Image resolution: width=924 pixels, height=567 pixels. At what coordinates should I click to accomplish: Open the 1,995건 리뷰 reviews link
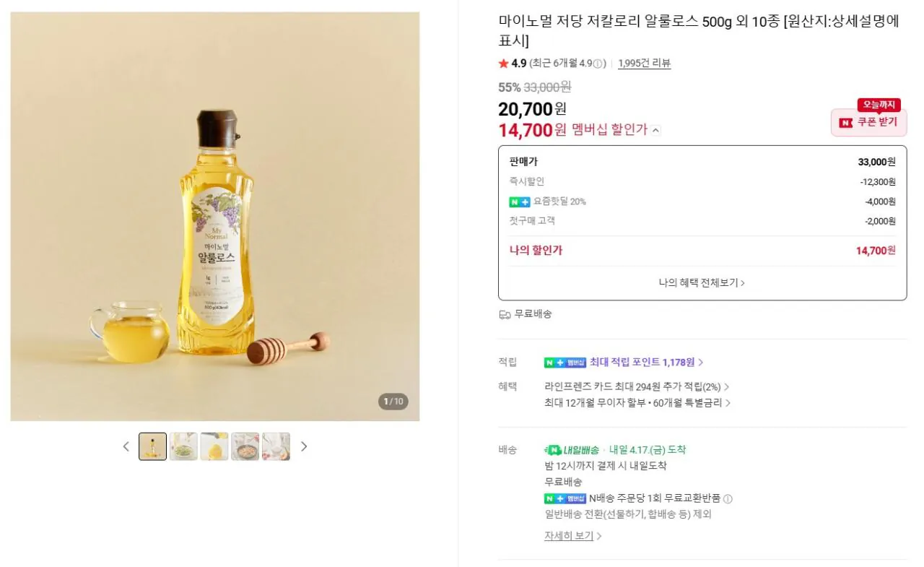[x=644, y=63]
